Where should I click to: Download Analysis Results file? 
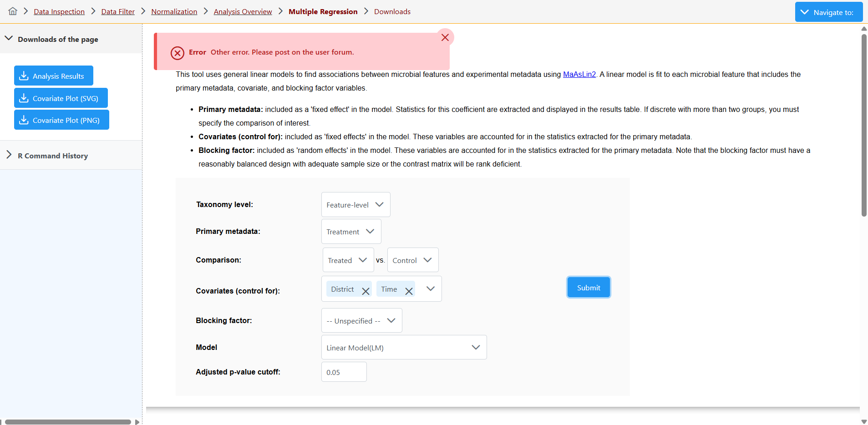[54, 76]
